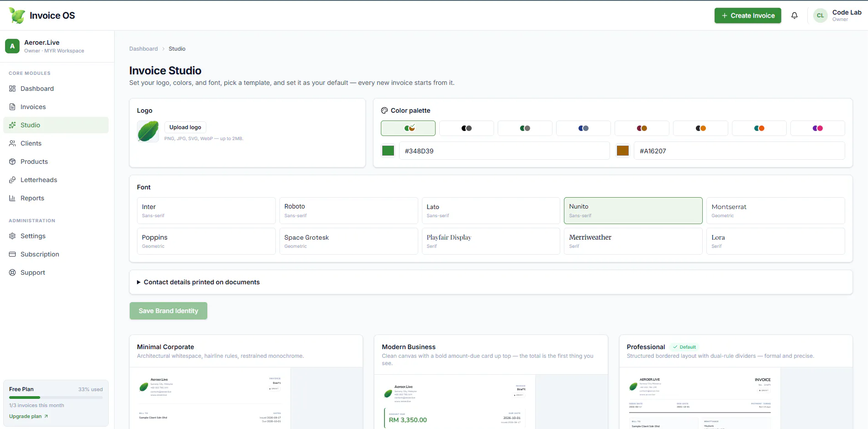868x429 pixels.
Task: Click the CL user avatar
Action: point(821,16)
